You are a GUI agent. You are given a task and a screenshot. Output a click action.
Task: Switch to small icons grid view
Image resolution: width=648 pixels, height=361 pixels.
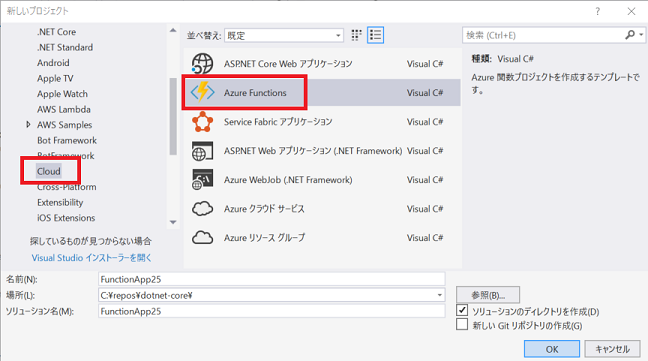pos(356,35)
